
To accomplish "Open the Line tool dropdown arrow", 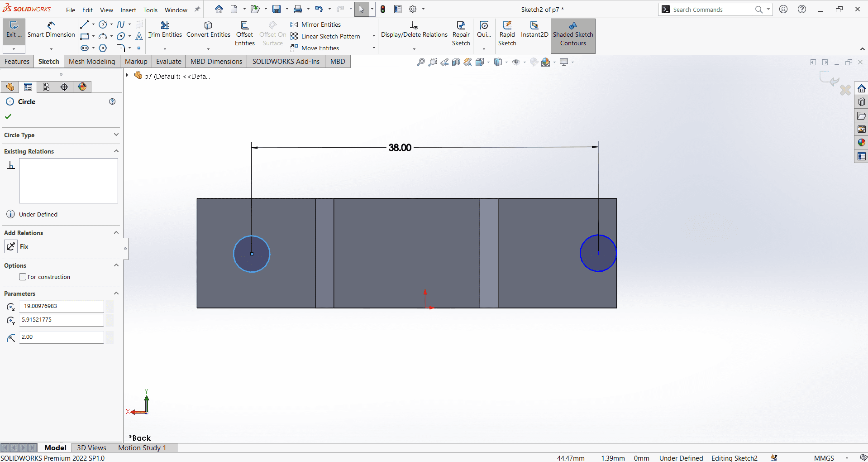I will (93, 24).
